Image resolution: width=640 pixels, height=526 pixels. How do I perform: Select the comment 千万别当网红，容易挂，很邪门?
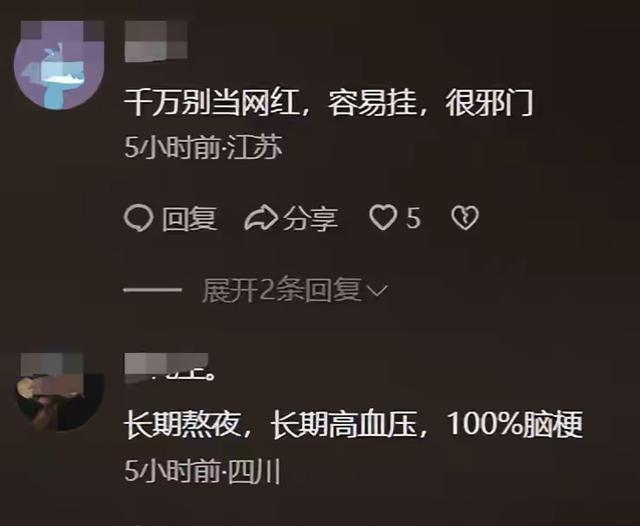point(329,103)
